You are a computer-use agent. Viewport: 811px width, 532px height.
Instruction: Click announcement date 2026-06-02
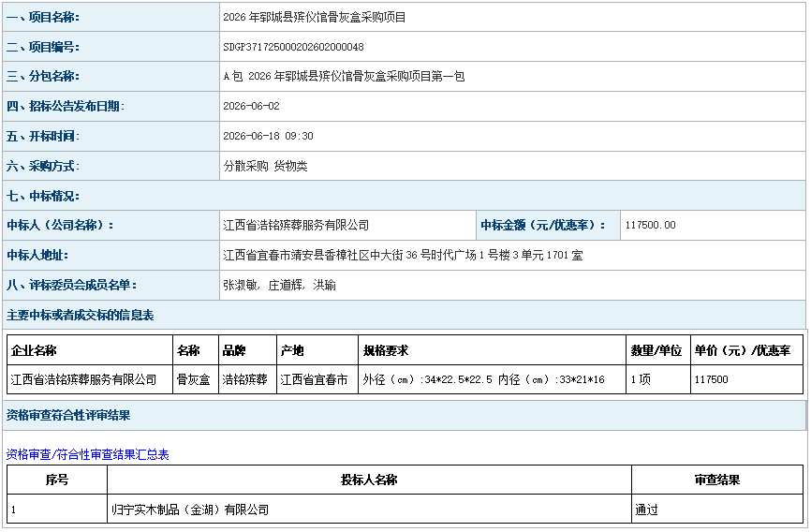point(251,106)
